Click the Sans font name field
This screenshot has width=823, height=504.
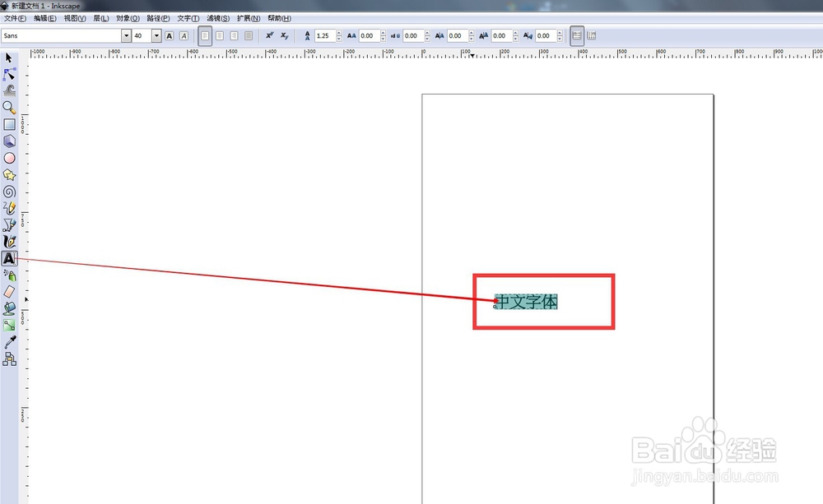point(62,35)
